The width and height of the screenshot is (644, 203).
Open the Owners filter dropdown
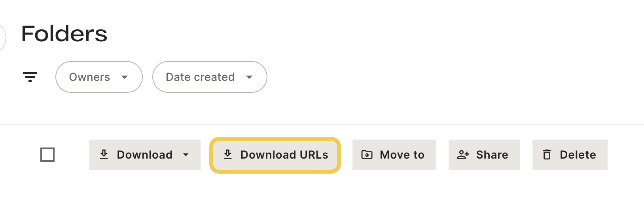point(99,77)
